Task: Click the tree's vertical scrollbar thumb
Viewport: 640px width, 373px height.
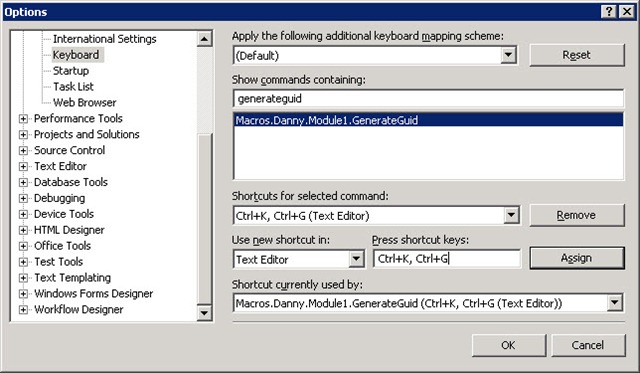Action: [204, 219]
